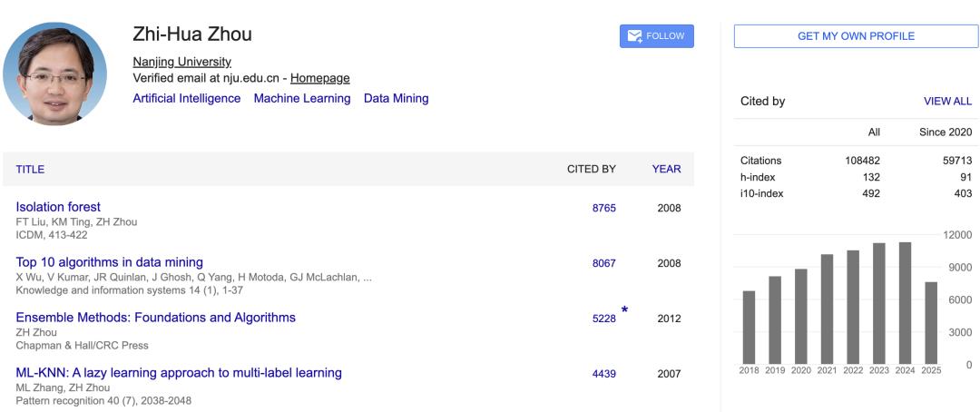980x412 pixels.
Task: View the 8765 citing articles
Action: [603, 208]
